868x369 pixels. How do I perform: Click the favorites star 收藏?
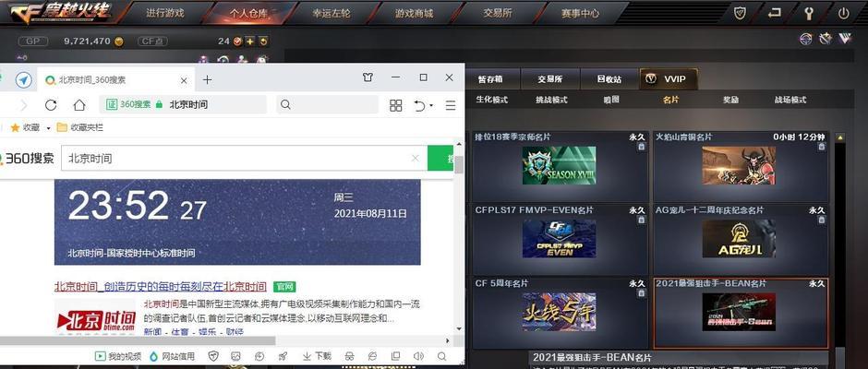click(26, 127)
